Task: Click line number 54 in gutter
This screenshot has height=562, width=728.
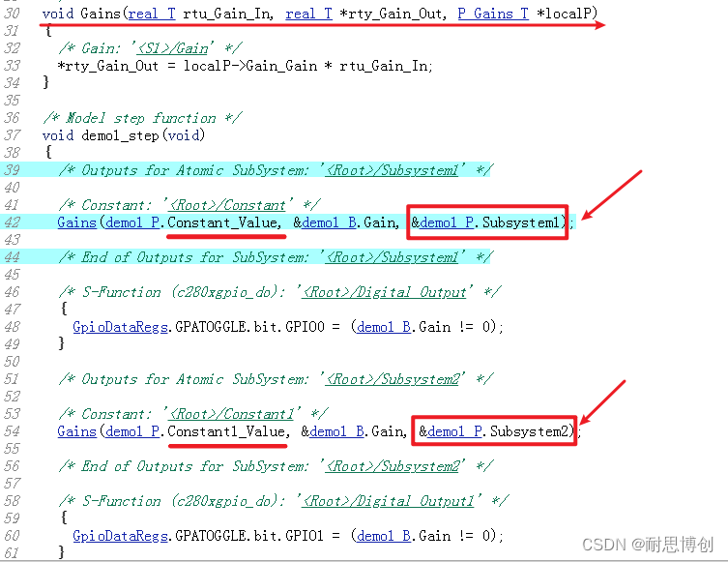Action: point(12,432)
